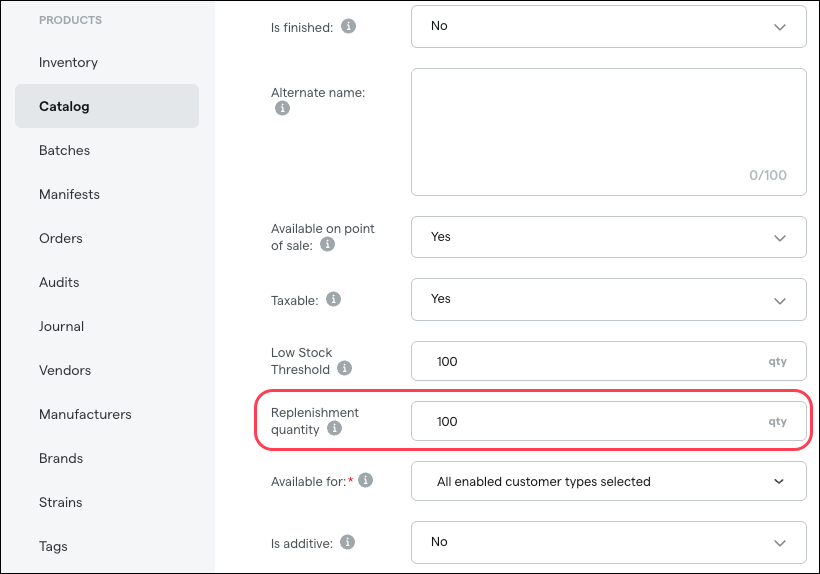
Task: Click the Replenishment quantity input field
Action: [x=609, y=421]
